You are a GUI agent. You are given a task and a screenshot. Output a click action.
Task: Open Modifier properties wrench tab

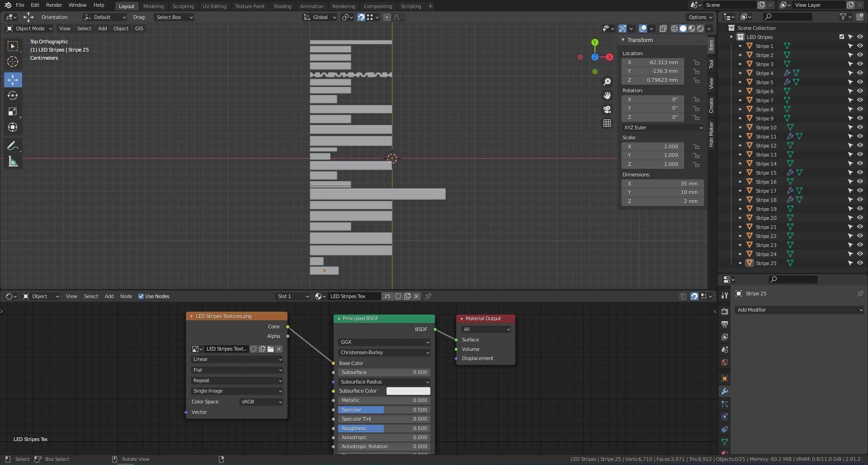point(725,391)
